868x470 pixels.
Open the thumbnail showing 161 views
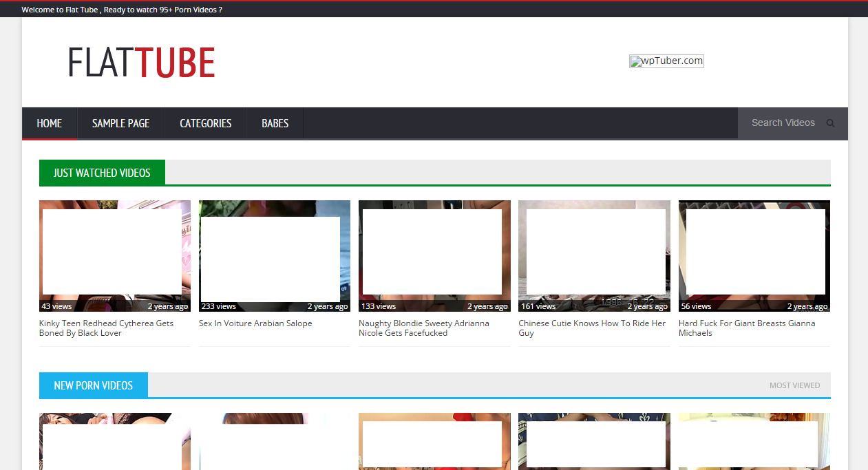point(594,255)
